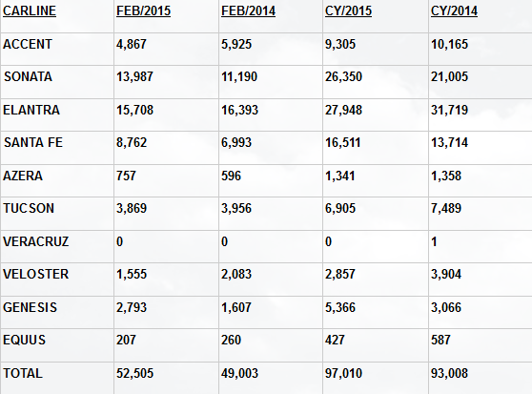Viewport: 532px width, 394px height.
Task: Select the TOTAL row label
Action: (x=23, y=373)
